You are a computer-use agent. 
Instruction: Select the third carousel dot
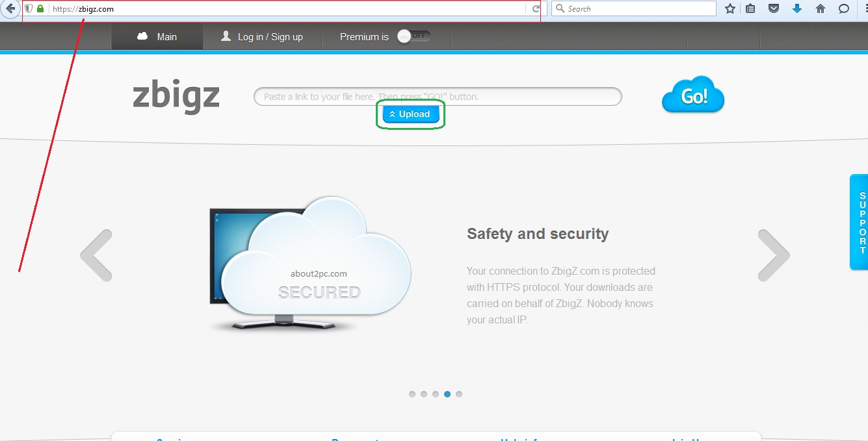point(436,394)
